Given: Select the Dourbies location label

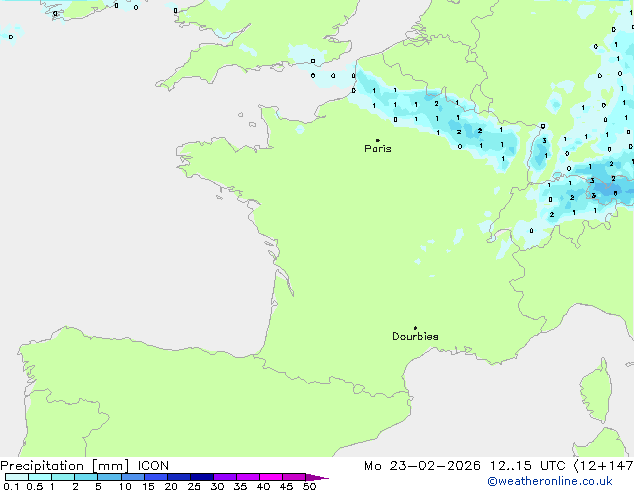Looking at the screenshot, I should 415,336.
